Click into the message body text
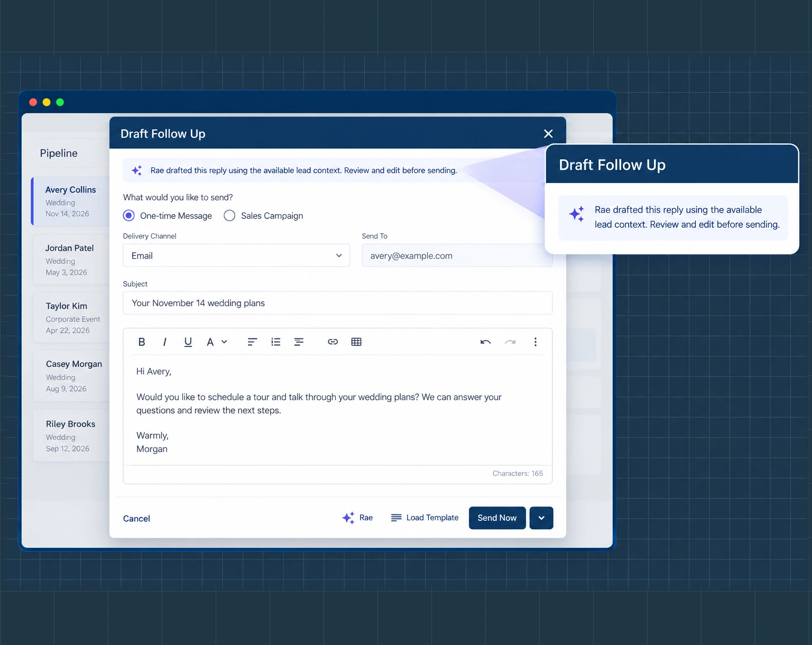812x645 pixels. click(337, 410)
